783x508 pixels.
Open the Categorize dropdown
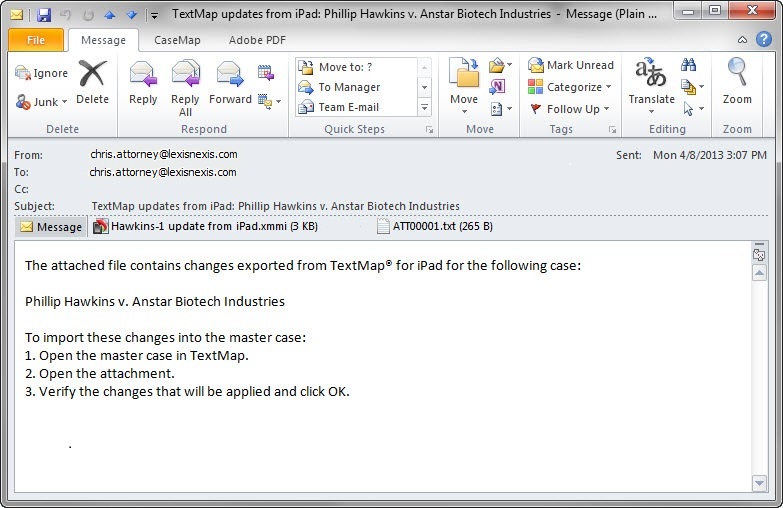point(570,87)
